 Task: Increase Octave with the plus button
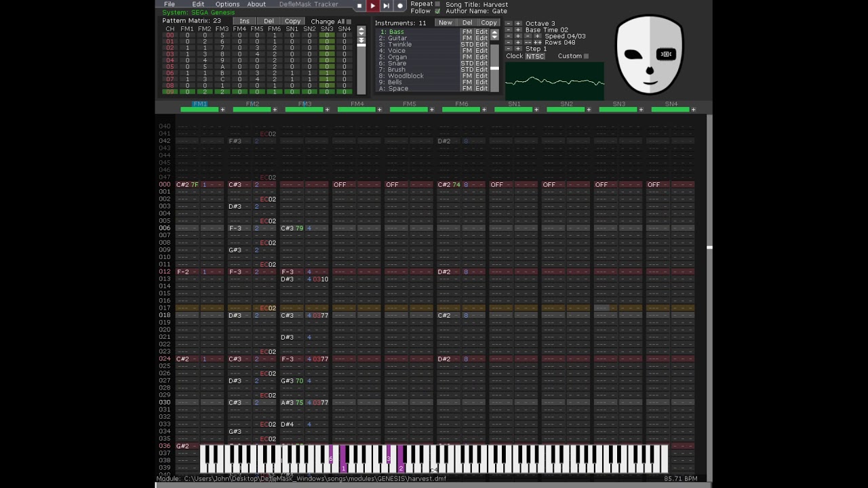(x=518, y=24)
